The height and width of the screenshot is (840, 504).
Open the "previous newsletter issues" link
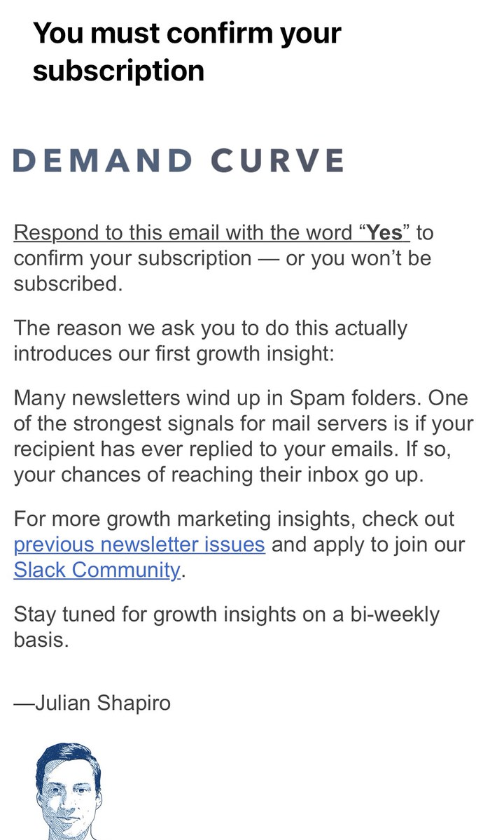139,545
